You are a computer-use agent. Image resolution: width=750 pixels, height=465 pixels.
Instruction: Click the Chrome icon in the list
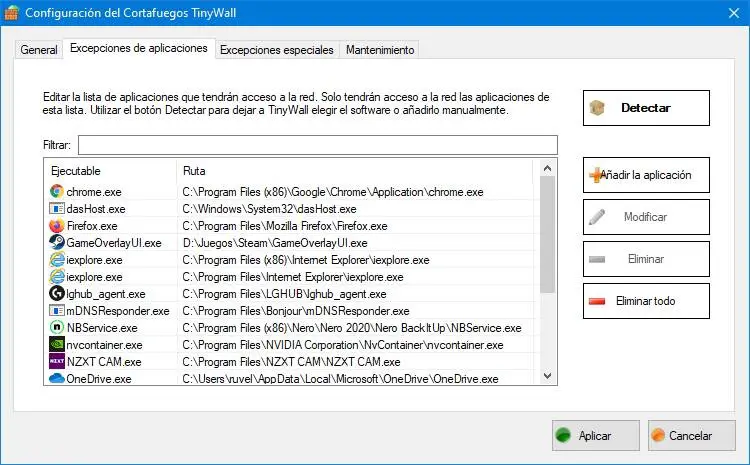pos(56,192)
